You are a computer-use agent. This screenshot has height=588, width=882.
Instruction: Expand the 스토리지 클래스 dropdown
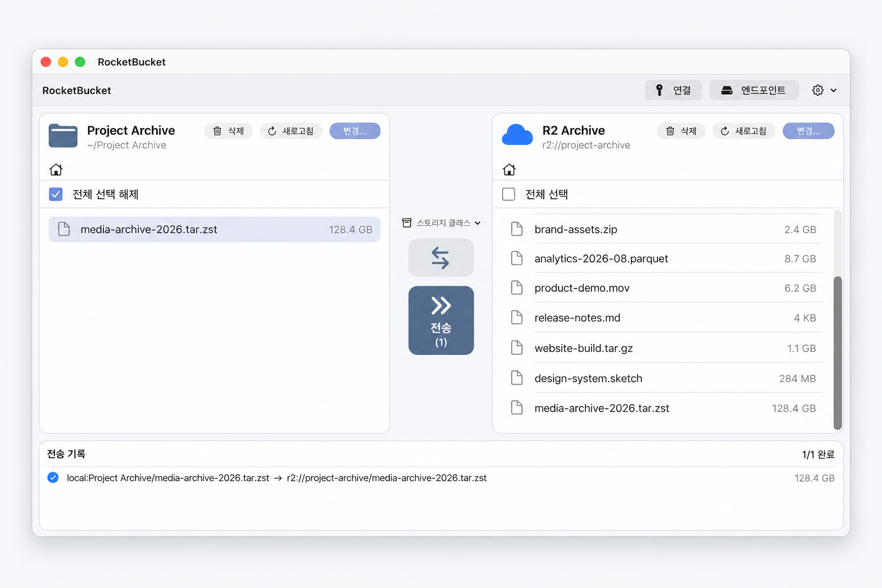[441, 223]
